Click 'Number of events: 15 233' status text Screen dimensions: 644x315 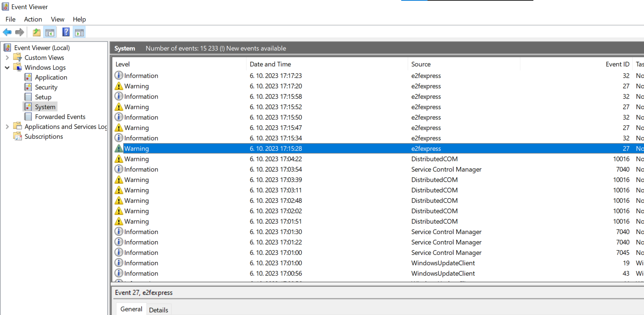182,48
